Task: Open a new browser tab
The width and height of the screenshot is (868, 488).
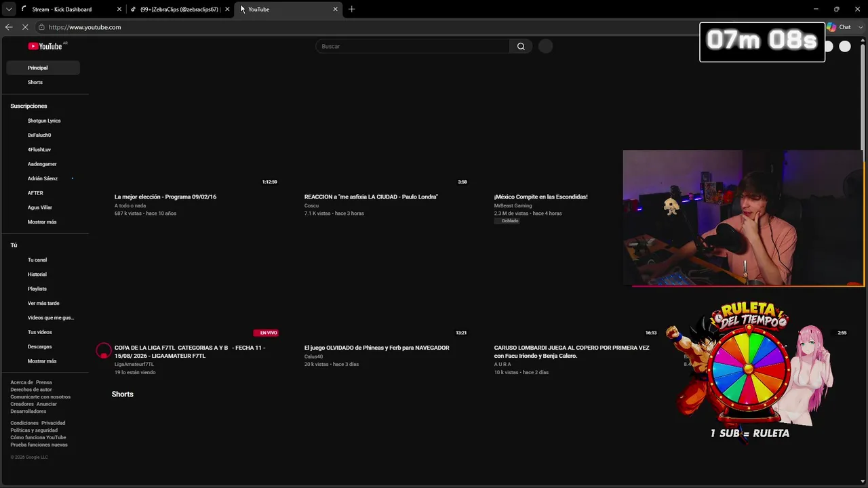Action: coord(351,9)
